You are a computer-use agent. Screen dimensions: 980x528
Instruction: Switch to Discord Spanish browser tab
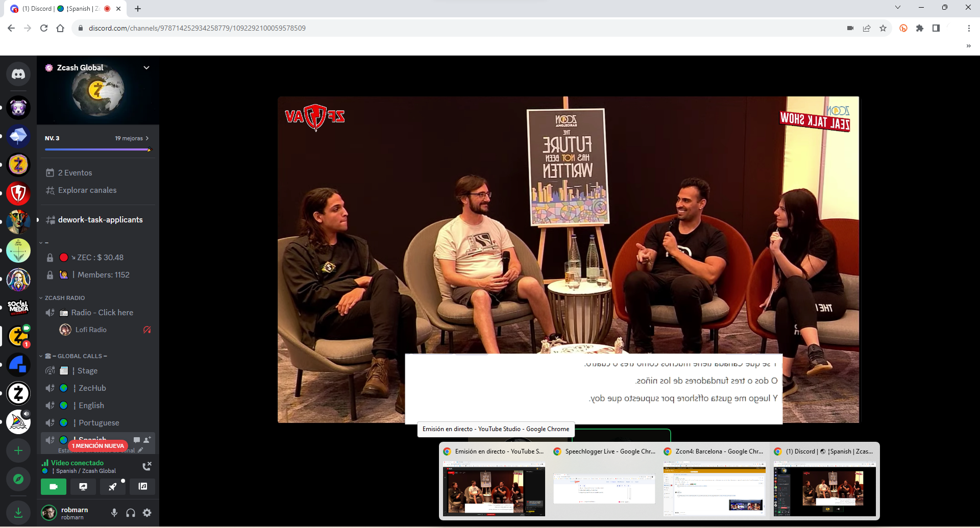(66, 9)
